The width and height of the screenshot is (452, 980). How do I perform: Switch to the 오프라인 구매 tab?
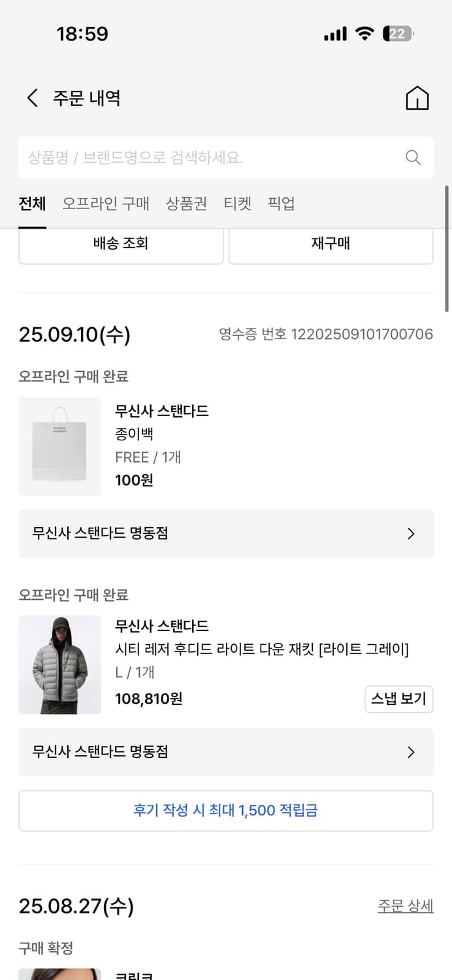106,203
